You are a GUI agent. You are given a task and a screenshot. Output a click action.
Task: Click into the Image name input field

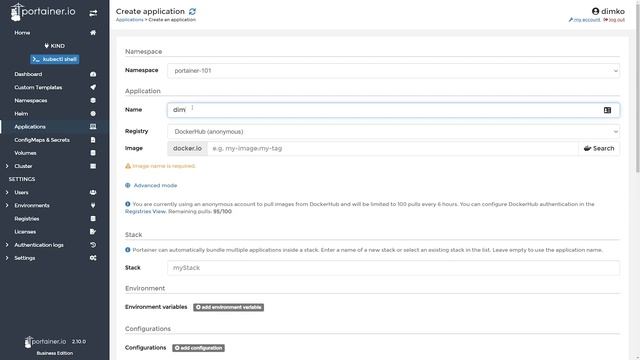(393, 149)
